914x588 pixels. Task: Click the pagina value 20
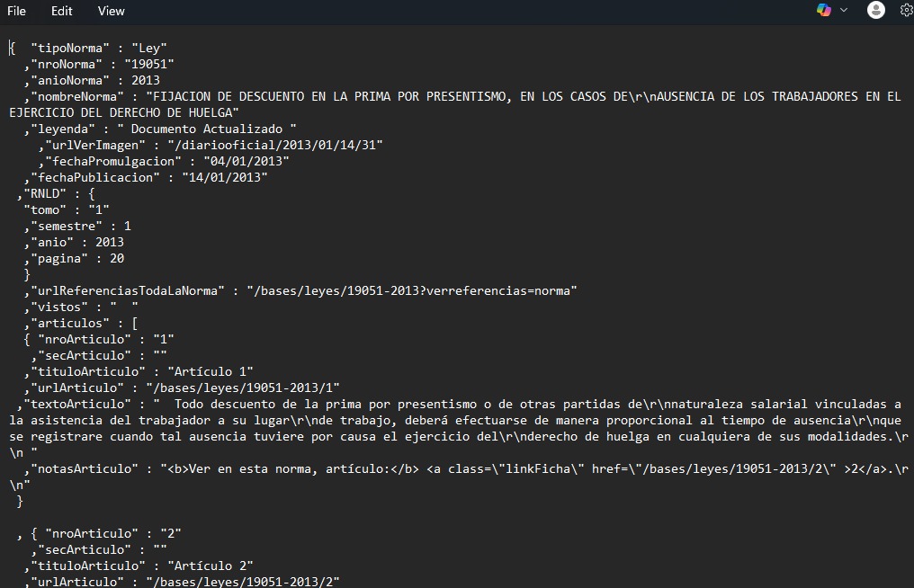point(117,258)
